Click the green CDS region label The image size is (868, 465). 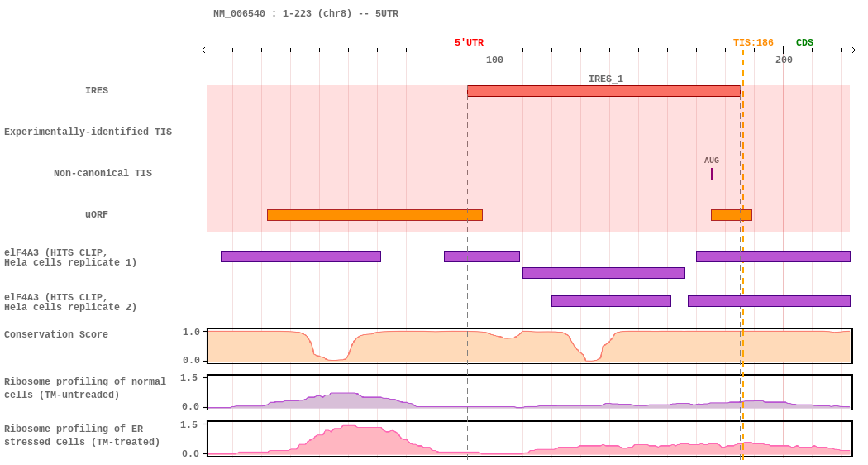coord(804,43)
